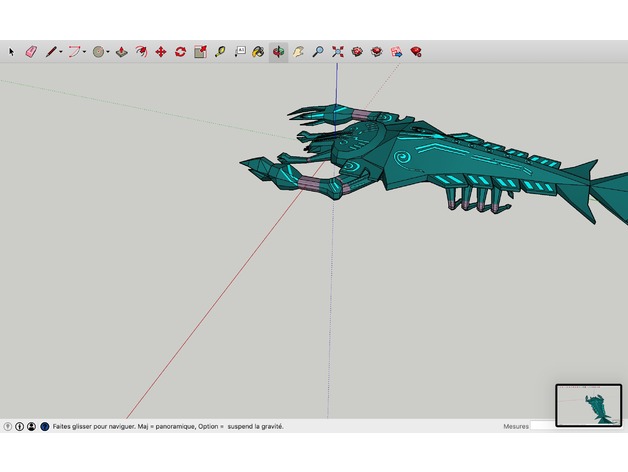Expand the shape tool dropdown arrow

point(108,52)
